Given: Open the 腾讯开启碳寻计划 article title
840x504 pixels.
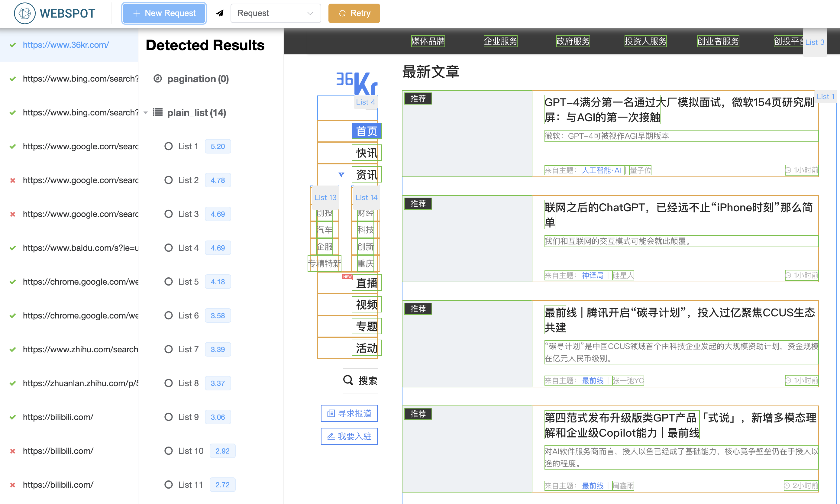Looking at the screenshot, I should 680,320.
